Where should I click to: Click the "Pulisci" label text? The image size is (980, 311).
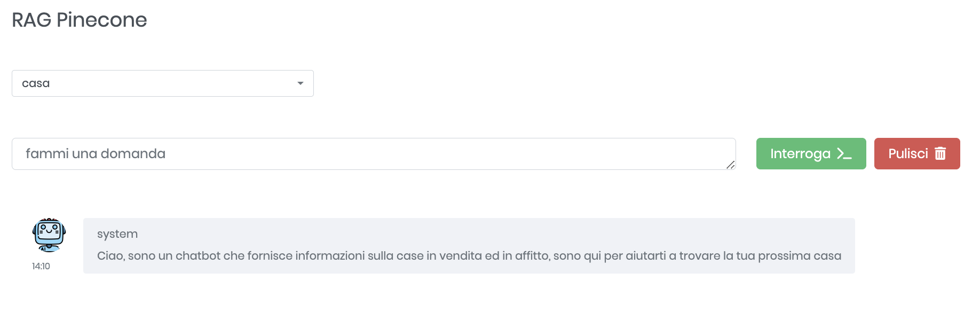click(x=908, y=154)
